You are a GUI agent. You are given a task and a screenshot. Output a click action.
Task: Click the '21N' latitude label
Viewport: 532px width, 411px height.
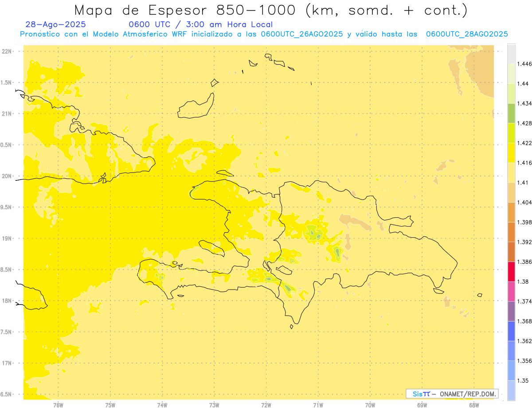coord(7,114)
